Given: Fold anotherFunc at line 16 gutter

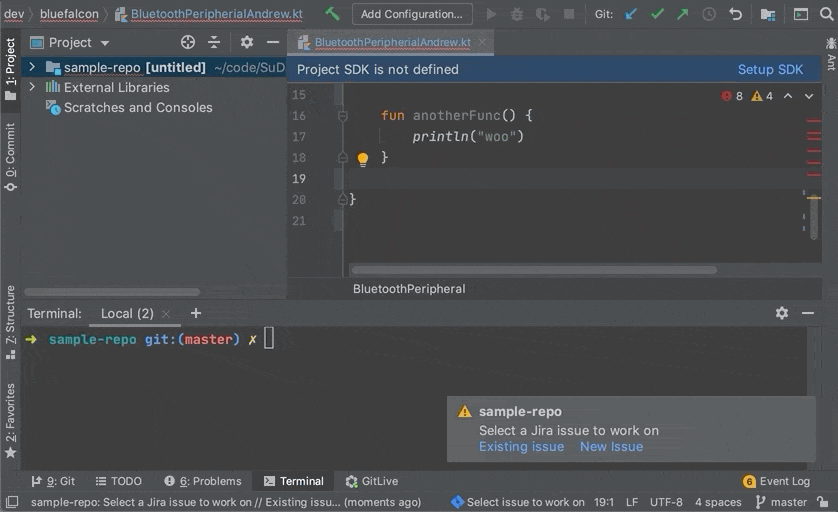Looking at the screenshot, I should (x=343, y=115).
